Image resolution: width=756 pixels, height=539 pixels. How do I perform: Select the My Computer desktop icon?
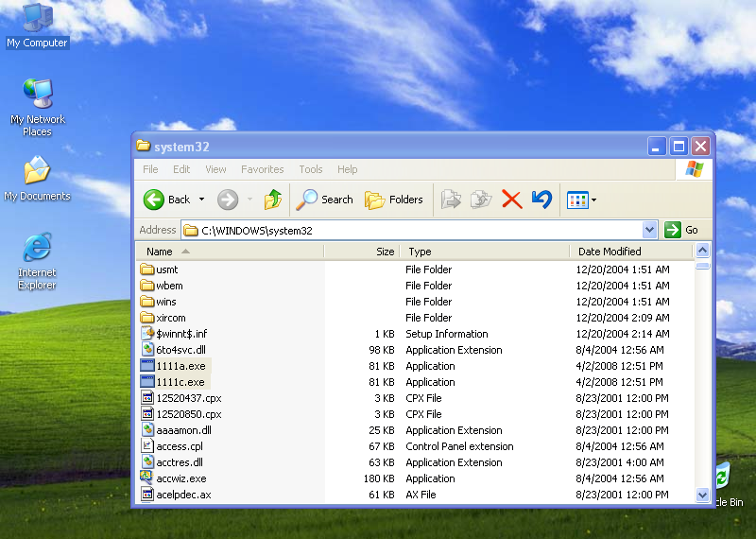37,26
